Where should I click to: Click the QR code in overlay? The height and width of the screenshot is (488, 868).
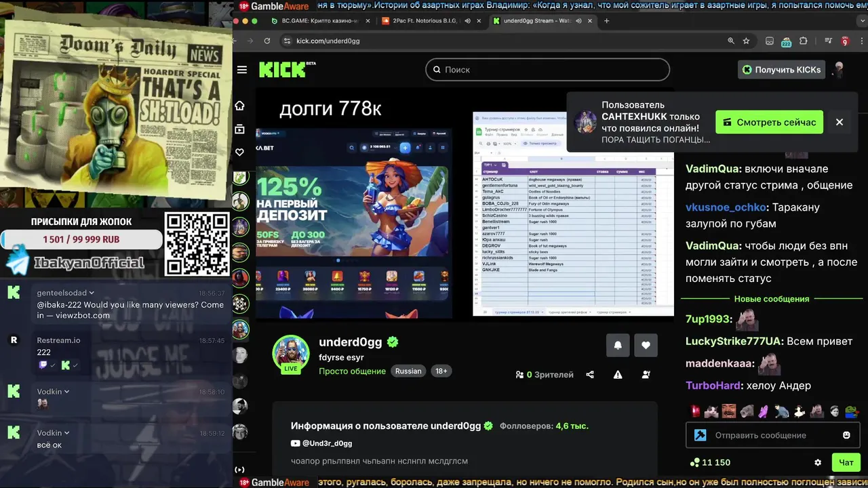click(197, 244)
